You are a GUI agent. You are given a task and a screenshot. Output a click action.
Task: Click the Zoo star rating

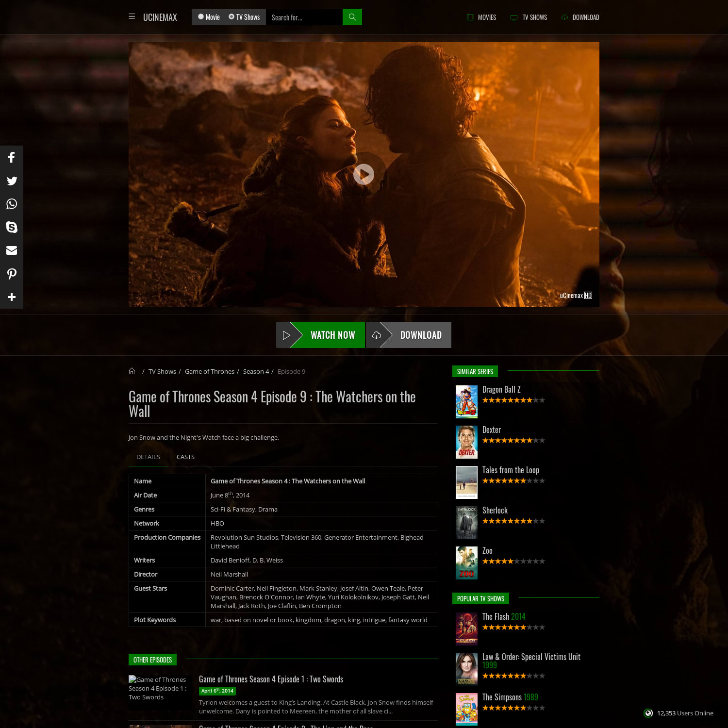coord(513,562)
